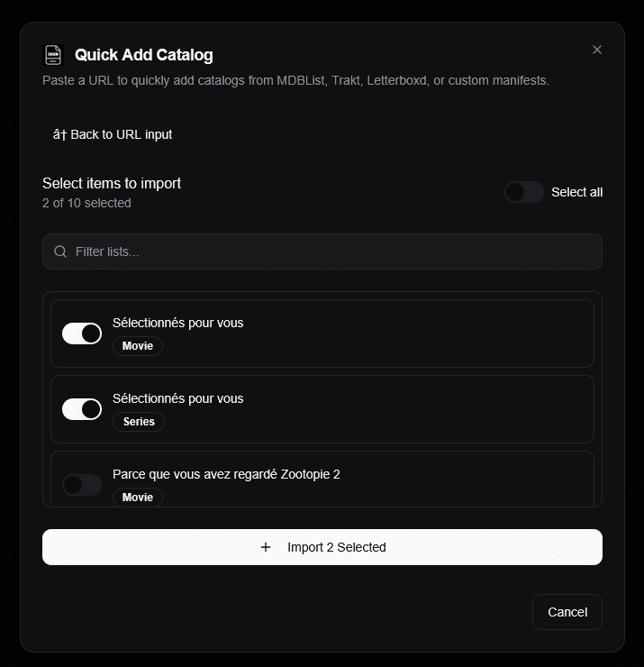Enable the Select all switch
Screen dimensions: 644x667
[x=523, y=192]
